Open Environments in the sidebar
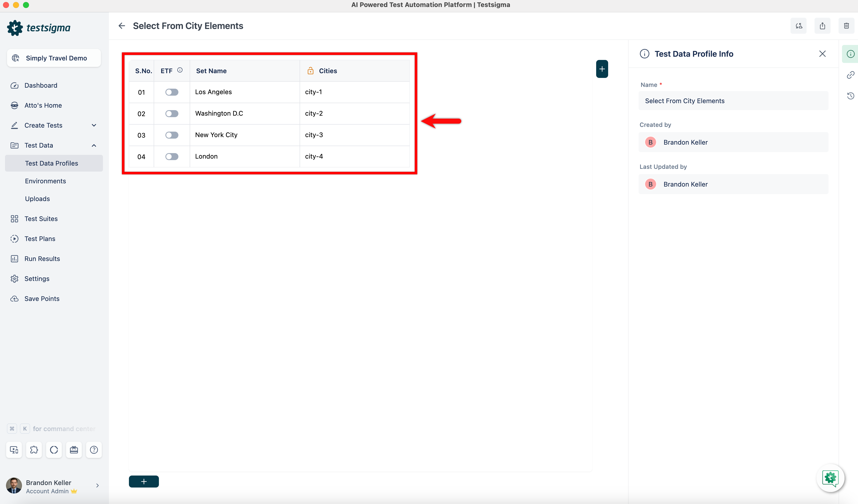 (45, 181)
